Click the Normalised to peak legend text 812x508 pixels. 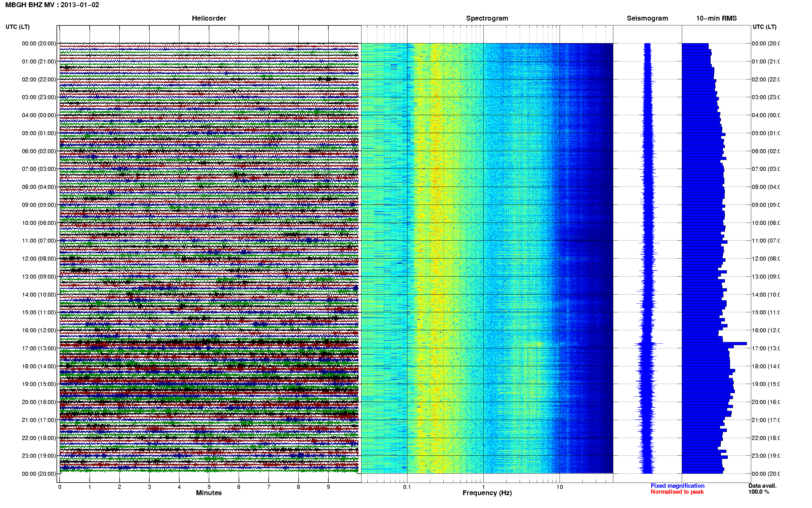pyautogui.click(x=677, y=492)
